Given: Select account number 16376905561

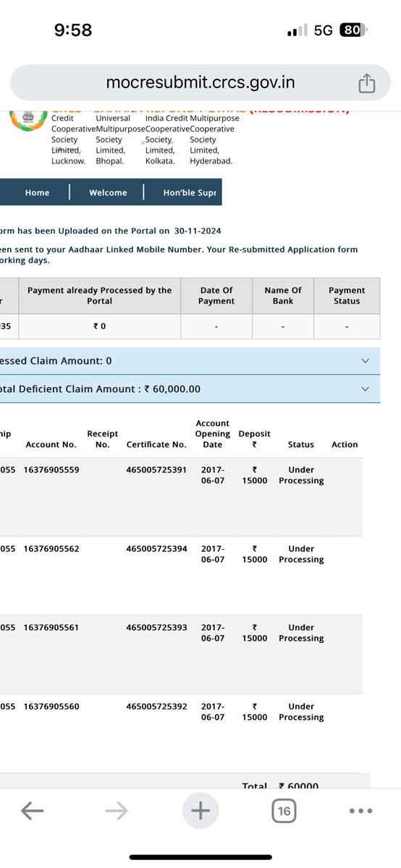Looking at the screenshot, I should (x=51, y=627).
